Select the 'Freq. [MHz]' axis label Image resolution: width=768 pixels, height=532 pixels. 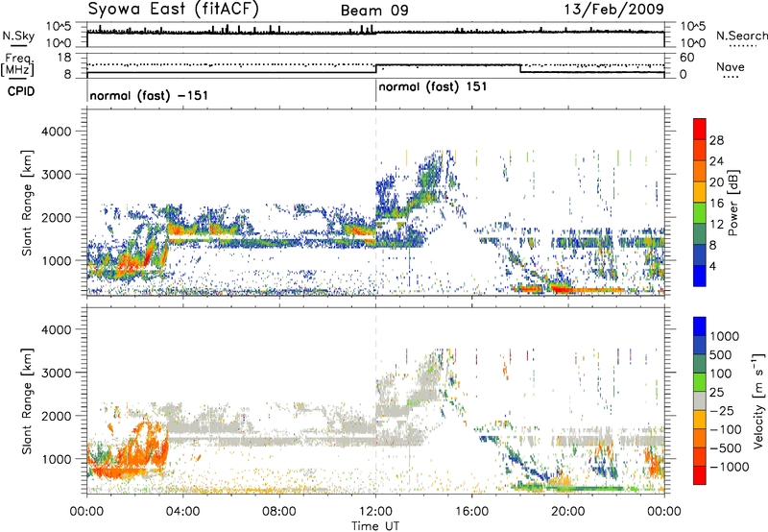17,65
